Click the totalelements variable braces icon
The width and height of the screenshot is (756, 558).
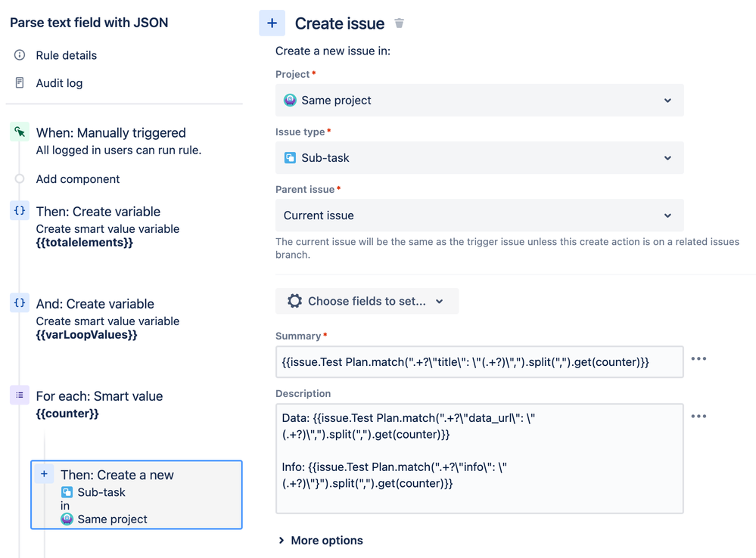[20, 211]
